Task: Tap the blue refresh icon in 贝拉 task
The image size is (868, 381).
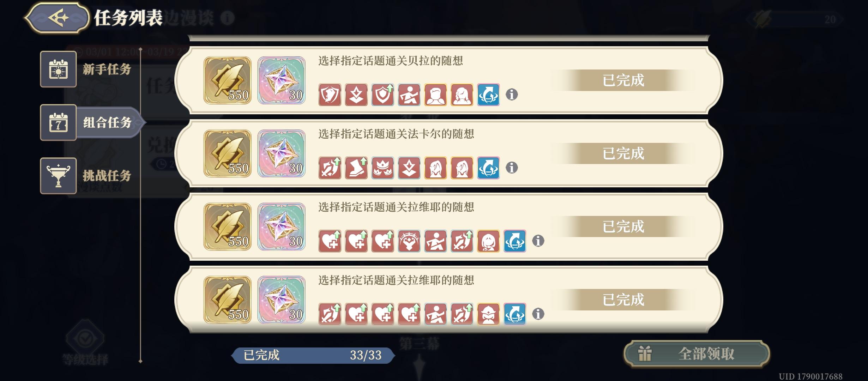Action: coord(488,95)
